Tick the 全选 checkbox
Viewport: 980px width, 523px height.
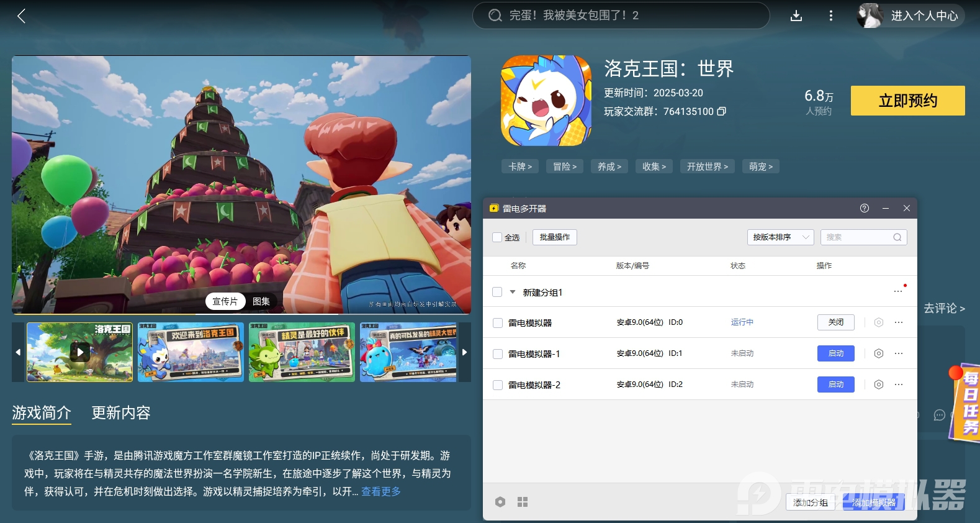tap(497, 237)
